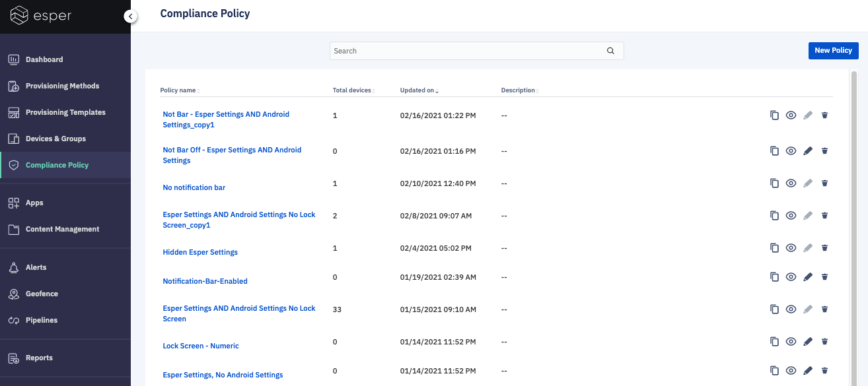View the 33-device No Lock Screen policy
The width and height of the screenshot is (868, 386).
[791, 309]
